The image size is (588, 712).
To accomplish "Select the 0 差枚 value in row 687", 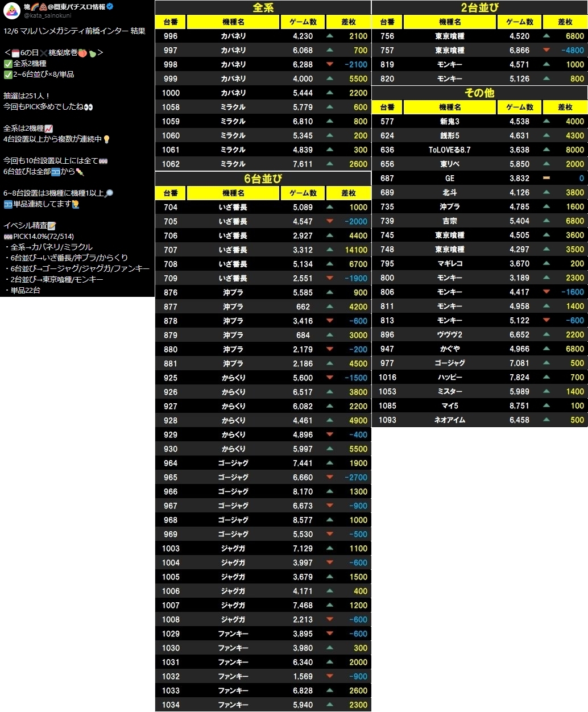I will tap(582, 178).
